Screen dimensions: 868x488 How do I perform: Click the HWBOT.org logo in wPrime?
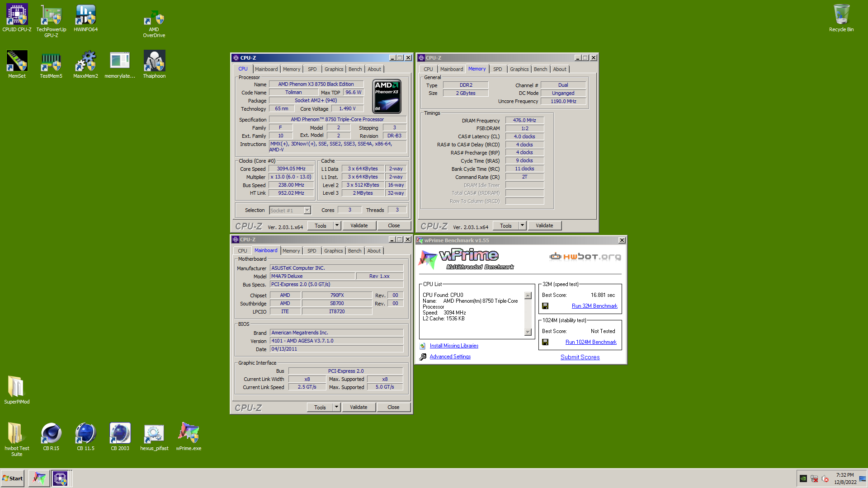click(x=585, y=257)
